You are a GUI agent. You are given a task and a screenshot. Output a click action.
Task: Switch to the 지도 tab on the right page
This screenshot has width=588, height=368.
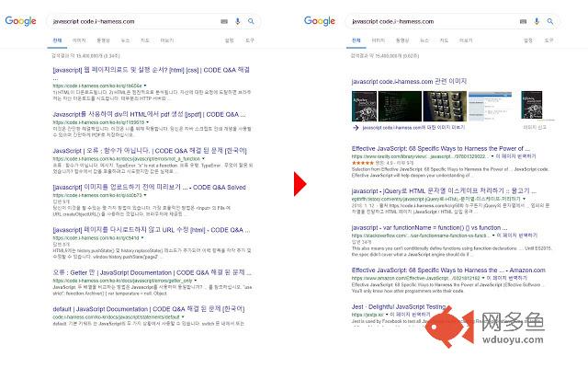tap(444, 40)
